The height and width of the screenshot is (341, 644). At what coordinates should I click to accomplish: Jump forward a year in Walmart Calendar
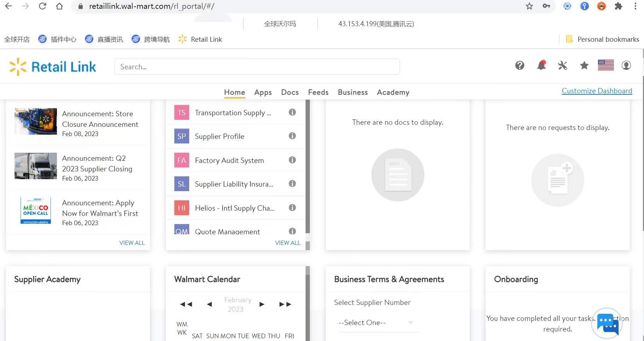coord(285,304)
